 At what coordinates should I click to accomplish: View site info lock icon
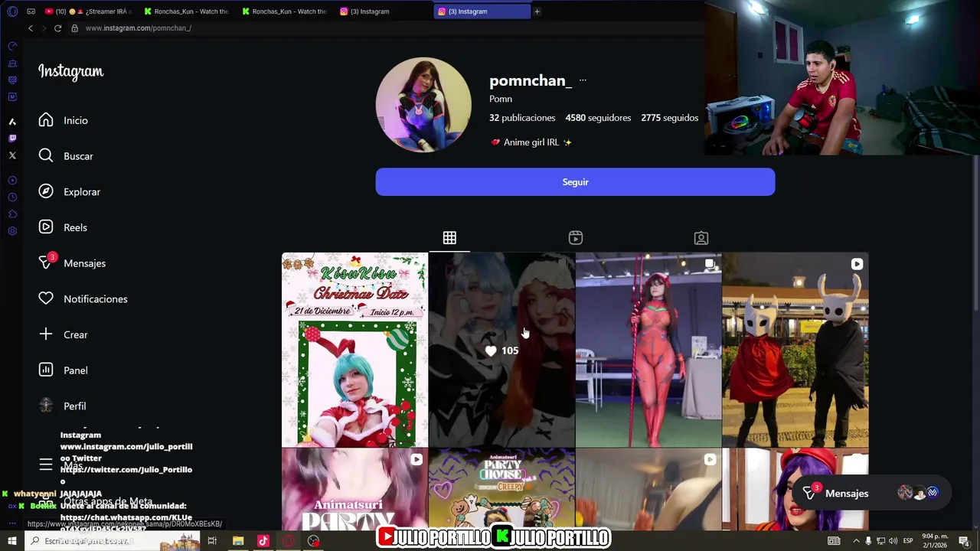74,28
